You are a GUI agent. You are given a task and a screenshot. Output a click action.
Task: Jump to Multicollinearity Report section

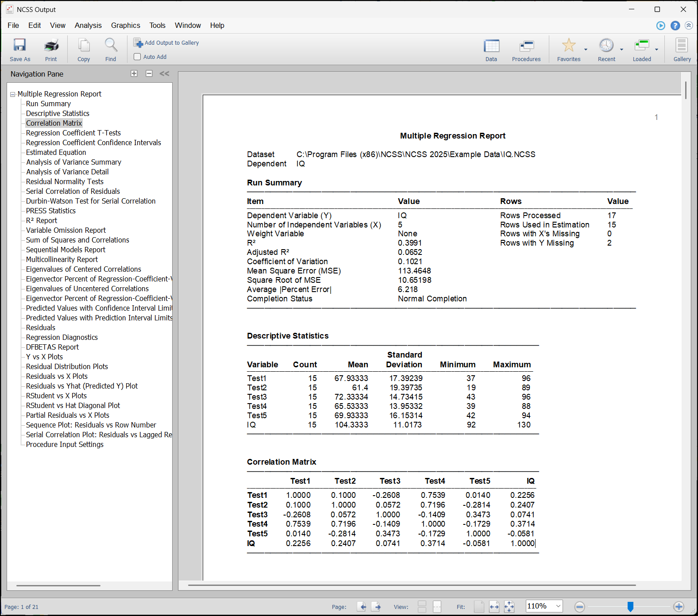tap(62, 259)
